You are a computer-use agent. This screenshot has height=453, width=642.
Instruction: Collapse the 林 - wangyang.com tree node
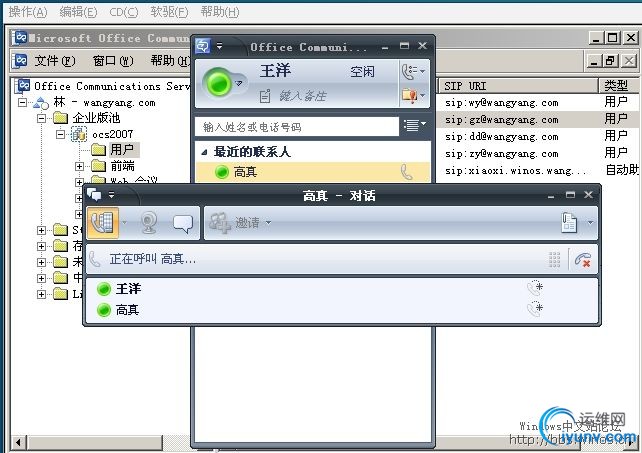click(x=22, y=102)
